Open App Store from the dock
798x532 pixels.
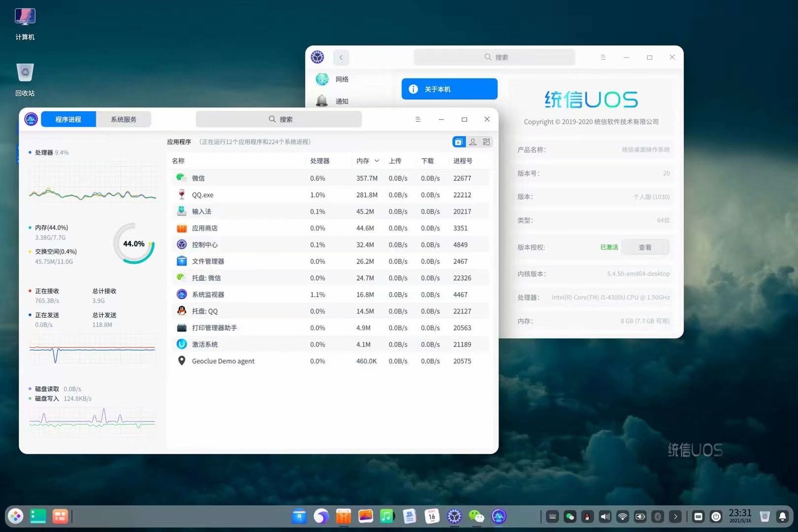click(x=343, y=516)
